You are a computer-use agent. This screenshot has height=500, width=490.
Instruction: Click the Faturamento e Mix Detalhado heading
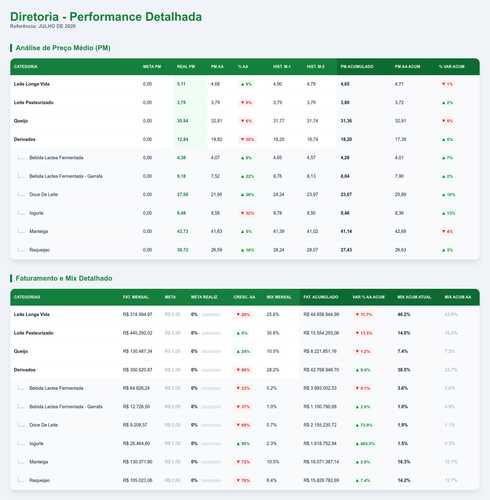pos(64,278)
